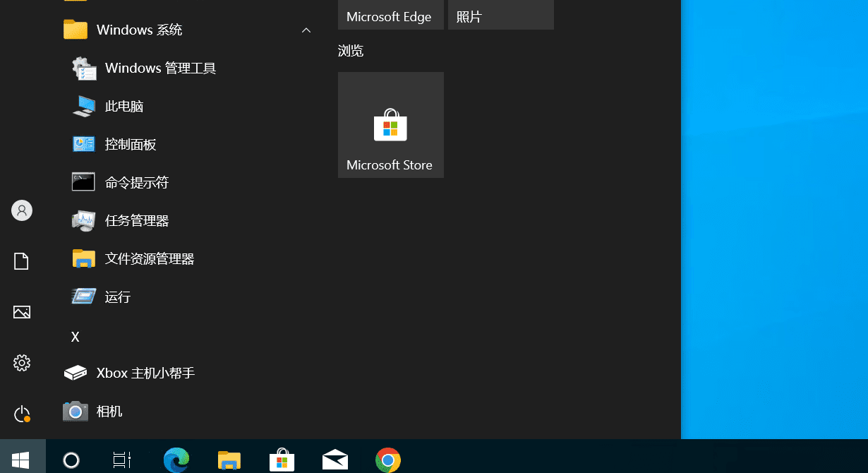Open the Mail app from the taskbar

click(334, 460)
